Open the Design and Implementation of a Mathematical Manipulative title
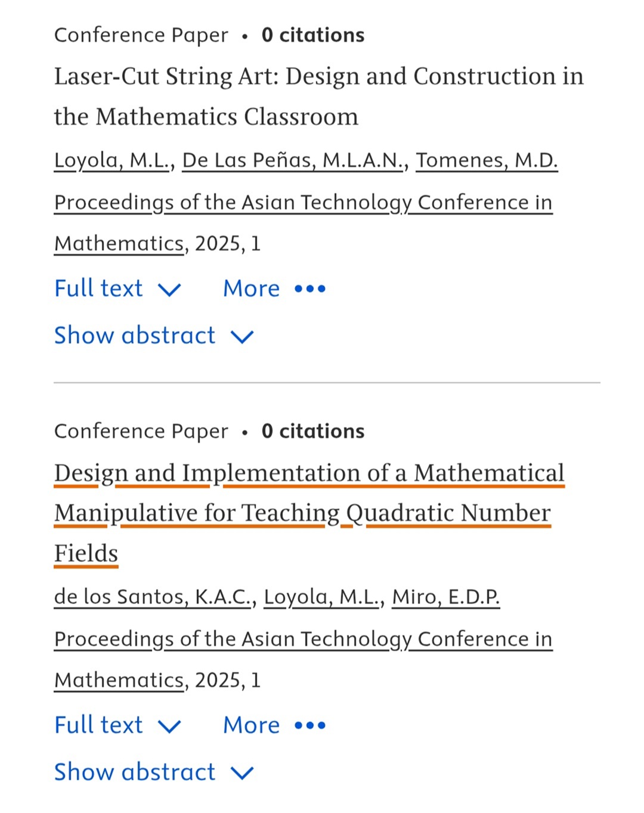The width and height of the screenshot is (644, 813). tap(308, 473)
